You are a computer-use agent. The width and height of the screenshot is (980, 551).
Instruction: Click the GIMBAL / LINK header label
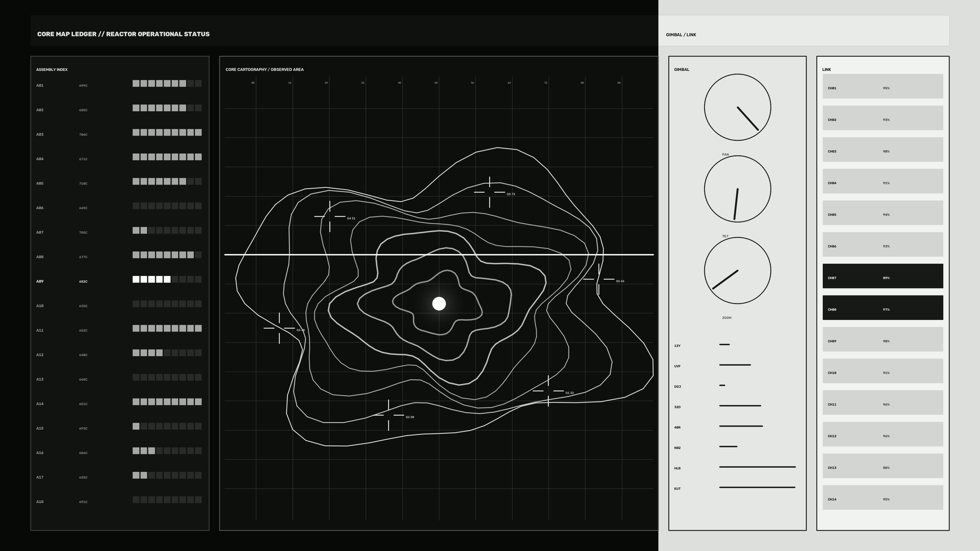681,35
